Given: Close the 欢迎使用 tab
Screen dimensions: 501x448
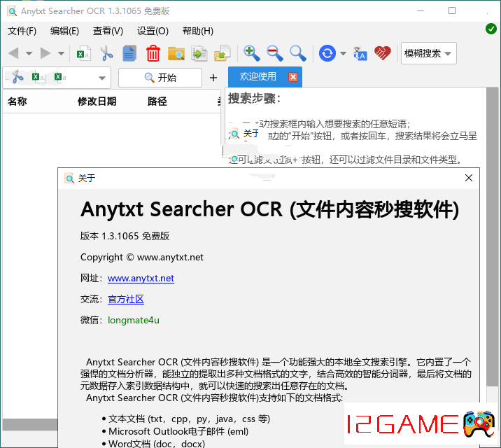Looking at the screenshot, I should coord(293,77).
